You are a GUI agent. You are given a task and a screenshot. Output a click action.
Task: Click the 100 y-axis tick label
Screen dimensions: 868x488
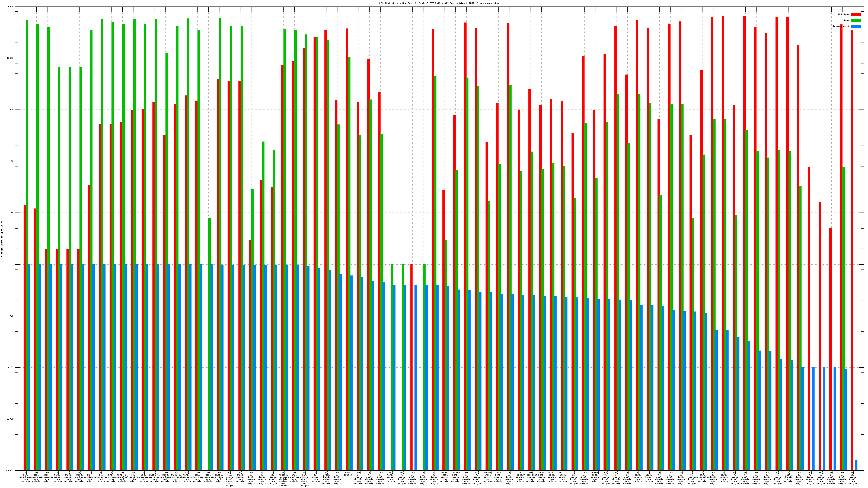click(12, 161)
